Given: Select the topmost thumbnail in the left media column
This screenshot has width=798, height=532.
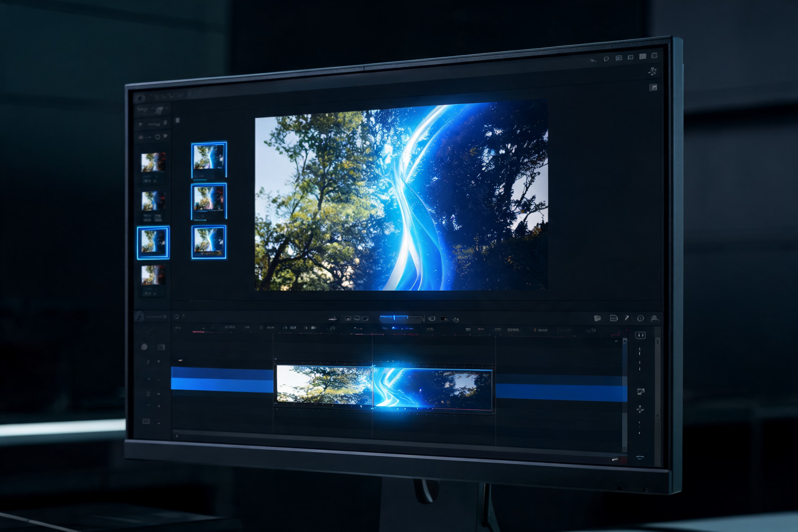Looking at the screenshot, I should 153,162.
